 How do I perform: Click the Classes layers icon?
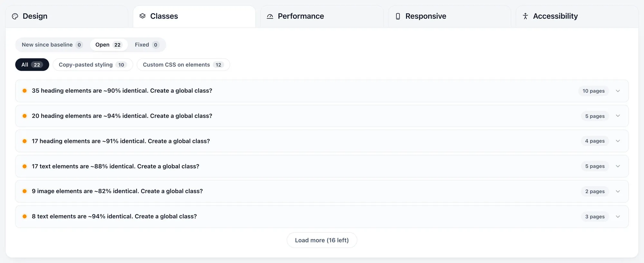coord(142,16)
